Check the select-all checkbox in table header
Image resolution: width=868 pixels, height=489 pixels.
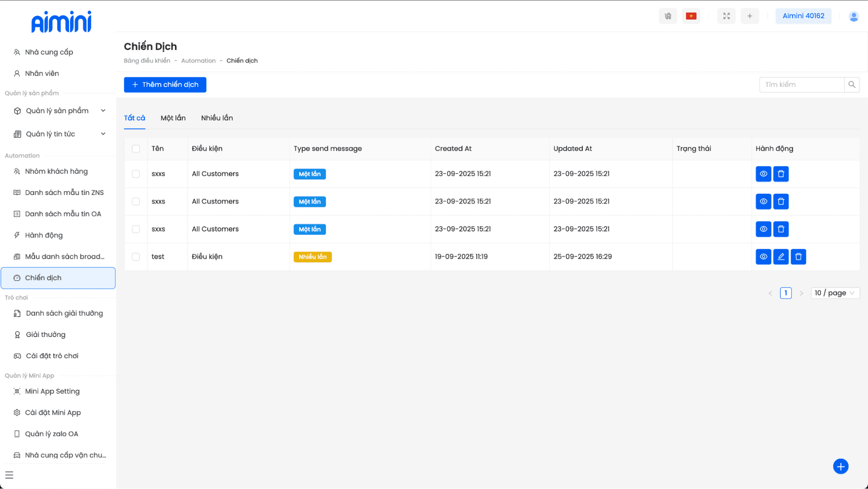pos(136,149)
